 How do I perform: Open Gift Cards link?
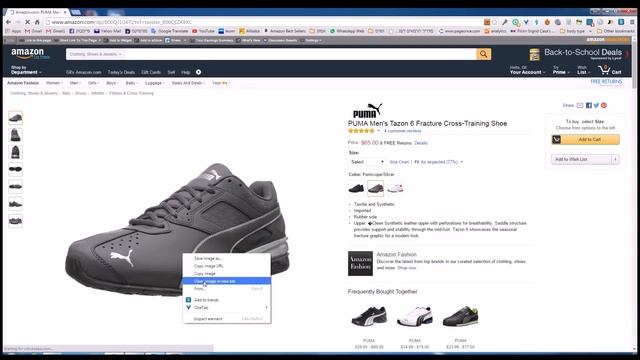click(151, 72)
